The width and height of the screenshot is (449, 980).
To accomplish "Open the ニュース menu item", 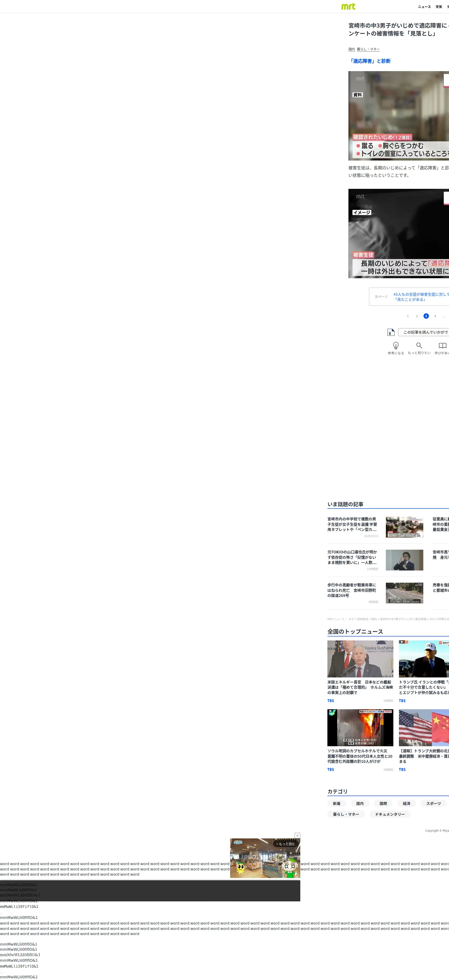I will 424,7.
